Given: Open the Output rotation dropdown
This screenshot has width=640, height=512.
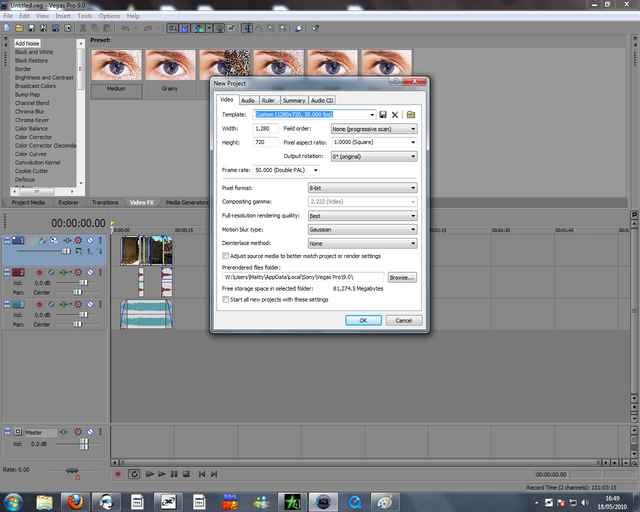Looking at the screenshot, I should [413, 156].
